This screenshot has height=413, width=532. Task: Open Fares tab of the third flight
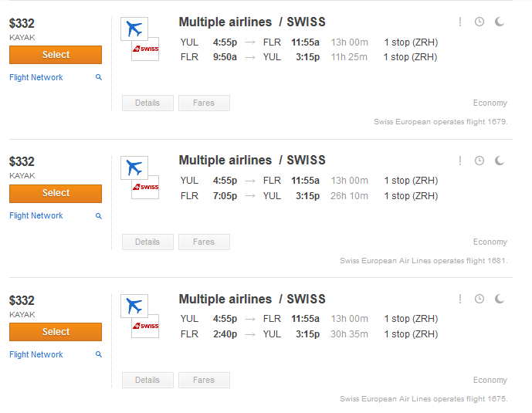pos(204,380)
